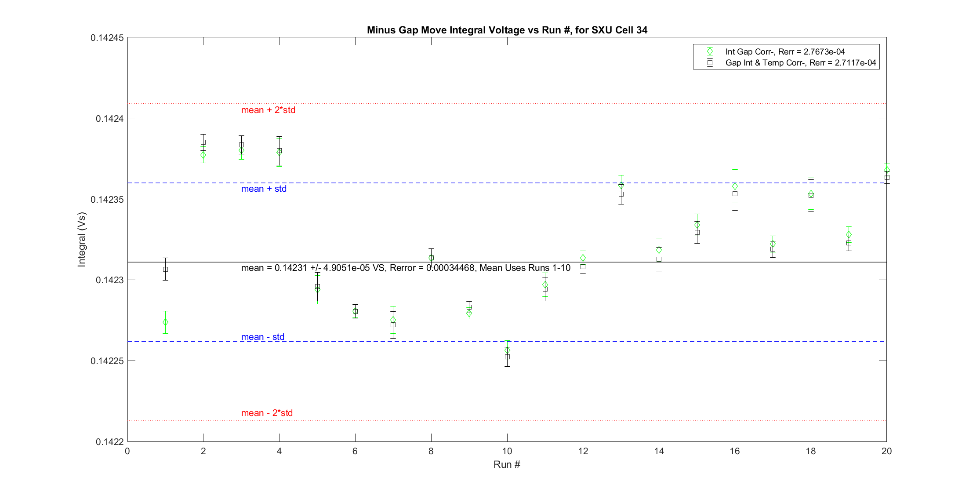Click the black square at run 1
This screenshot has width=980, height=496.
click(x=165, y=269)
